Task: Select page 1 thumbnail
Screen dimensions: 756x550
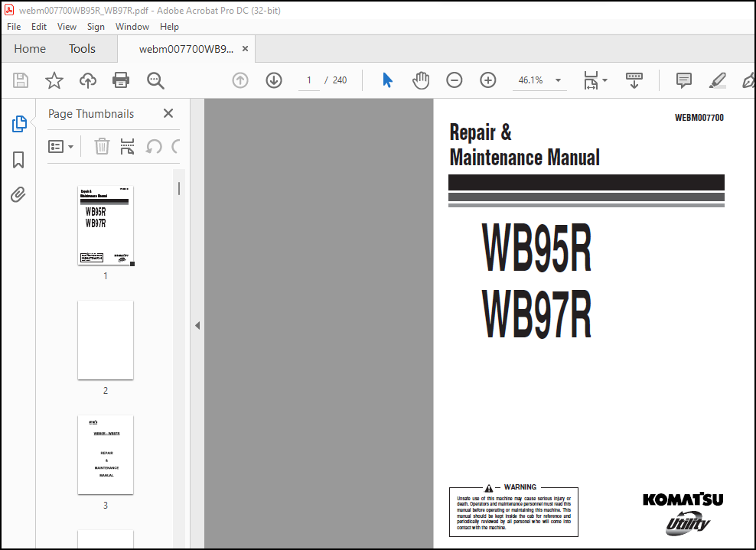Action: [x=106, y=225]
